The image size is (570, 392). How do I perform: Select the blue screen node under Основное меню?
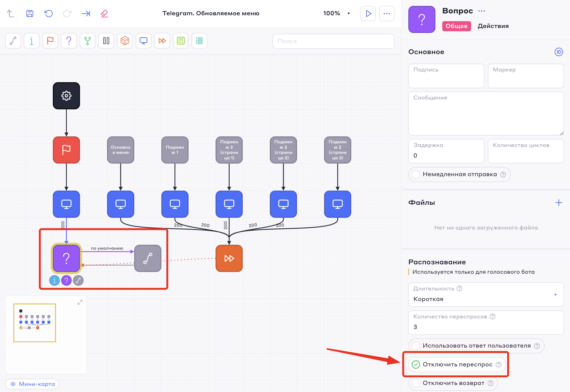(x=121, y=204)
